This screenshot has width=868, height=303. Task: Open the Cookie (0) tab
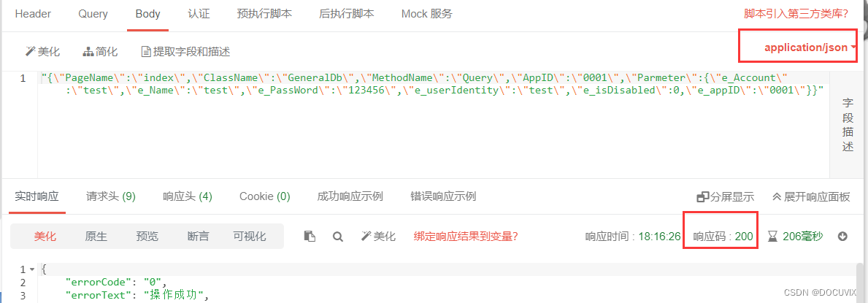tap(264, 196)
